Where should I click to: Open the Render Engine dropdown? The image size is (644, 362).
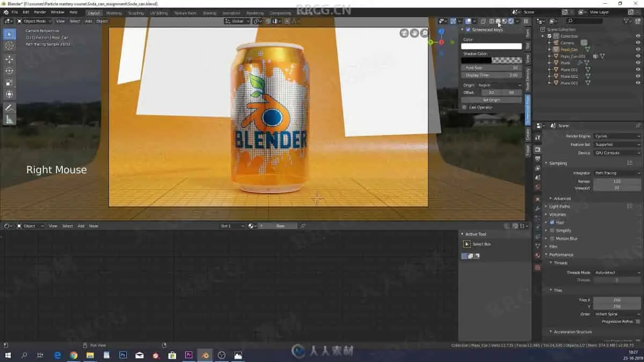617,136
